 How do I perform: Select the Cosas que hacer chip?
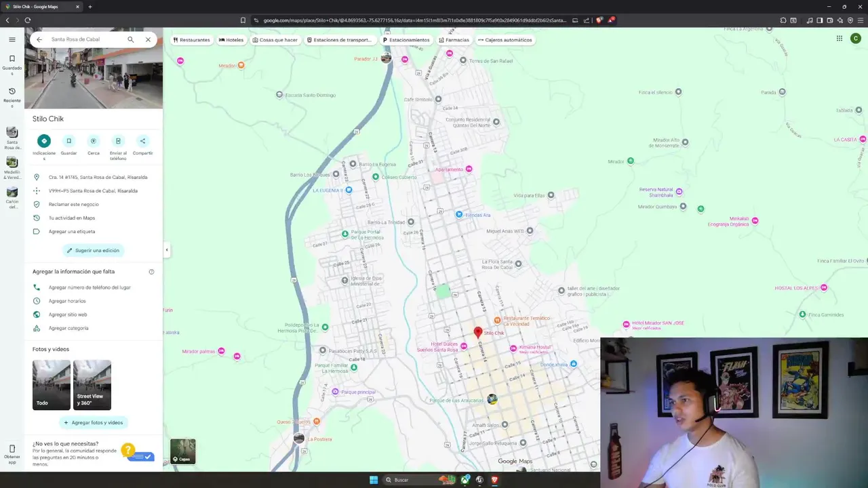click(275, 40)
